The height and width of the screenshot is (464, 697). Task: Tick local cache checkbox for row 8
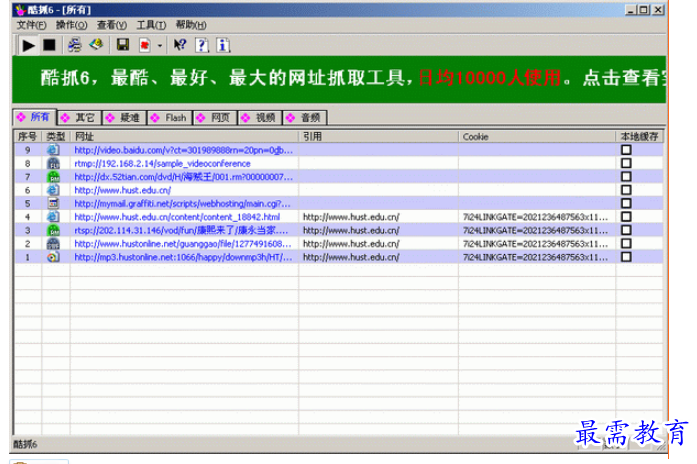(x=626, y=163)
